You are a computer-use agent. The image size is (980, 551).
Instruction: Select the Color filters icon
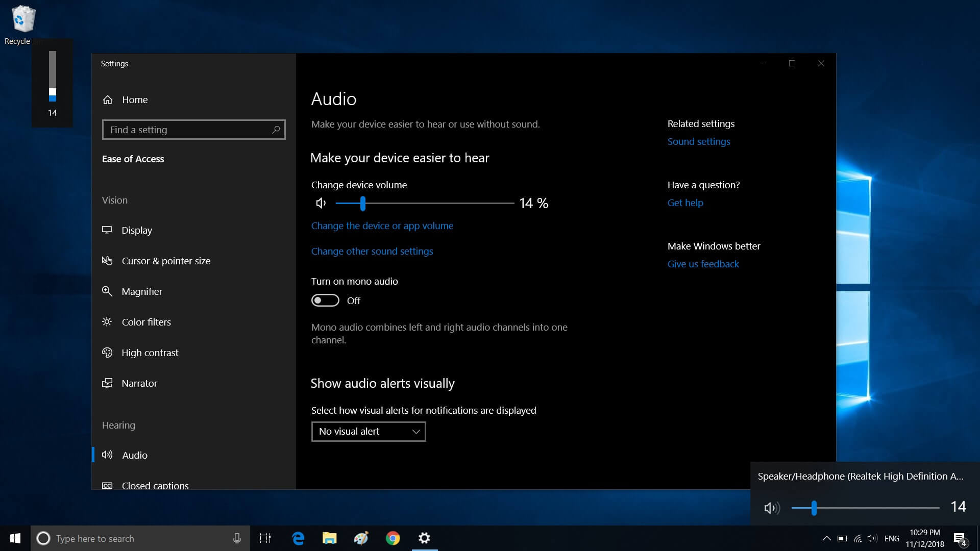[x=107, y=322]
